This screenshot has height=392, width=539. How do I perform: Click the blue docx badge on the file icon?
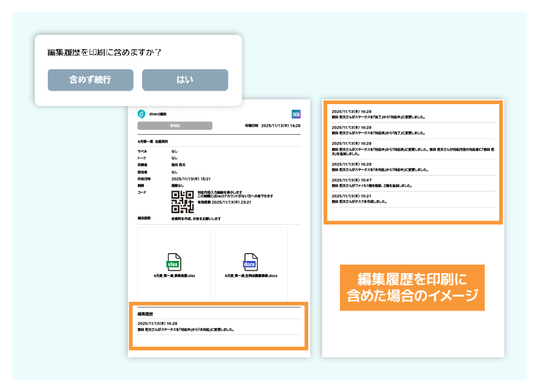(249, 264)
